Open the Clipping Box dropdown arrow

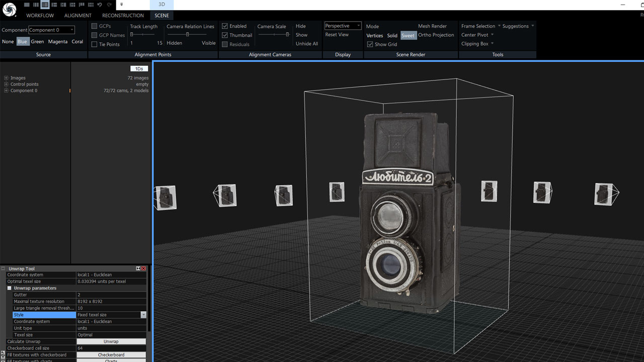pyautogui.click(x=493, y=44)
